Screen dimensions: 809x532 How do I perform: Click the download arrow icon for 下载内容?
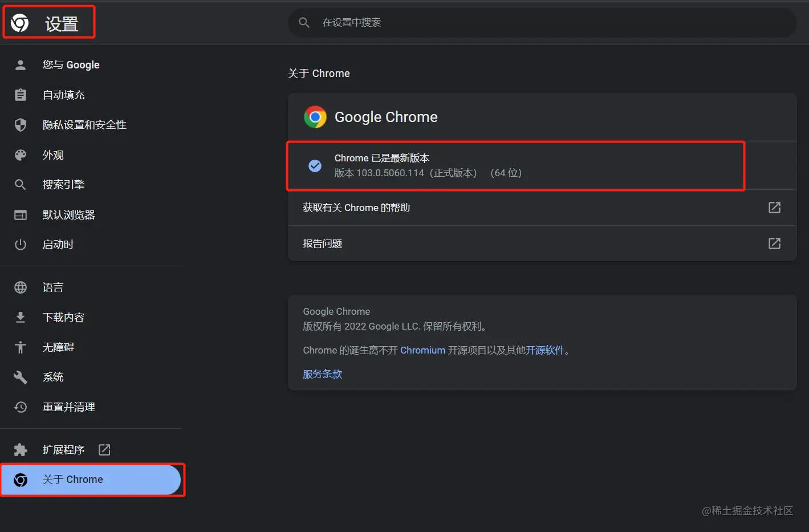click(x=21, y=318)
